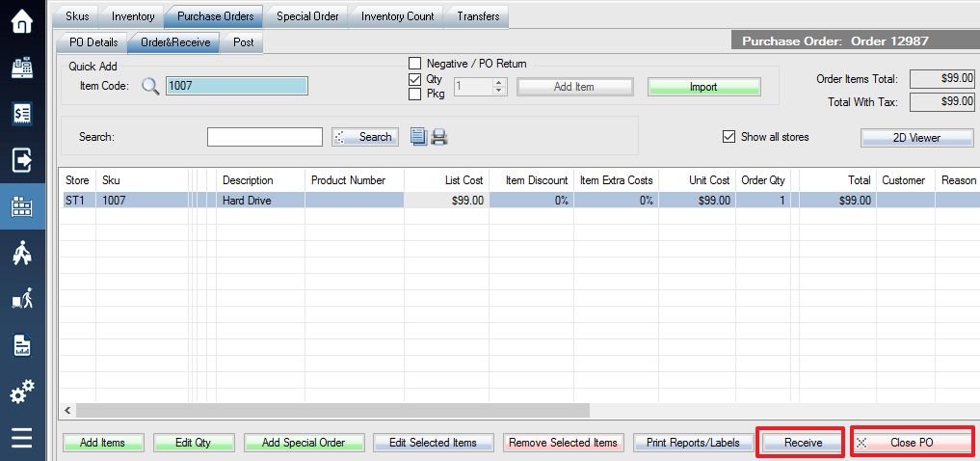Switch to PO Details sub-tab
980x461 pixels.
(x=93, y=42)
